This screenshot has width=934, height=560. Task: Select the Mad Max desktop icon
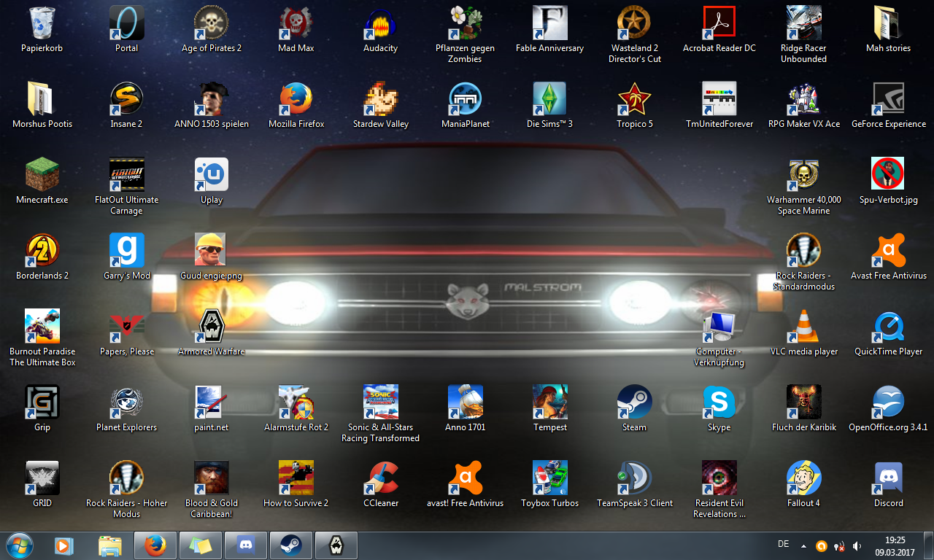click(296, 23)
